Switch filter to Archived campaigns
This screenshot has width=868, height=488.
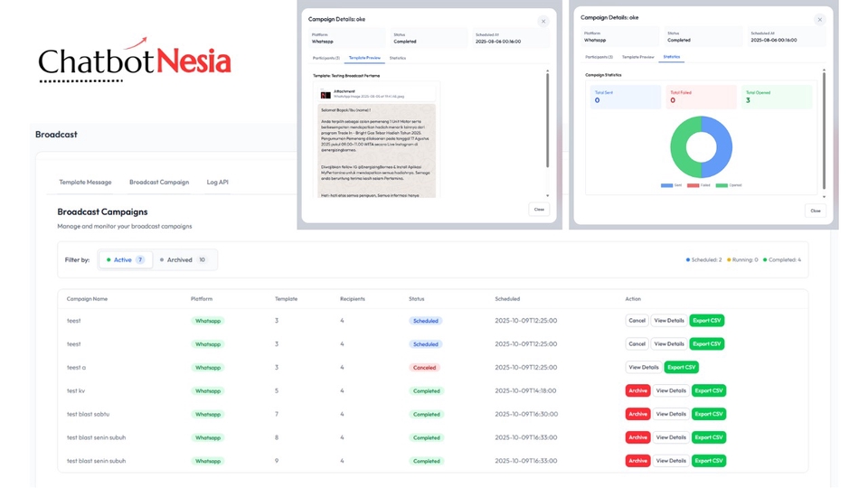click(184, 260)
